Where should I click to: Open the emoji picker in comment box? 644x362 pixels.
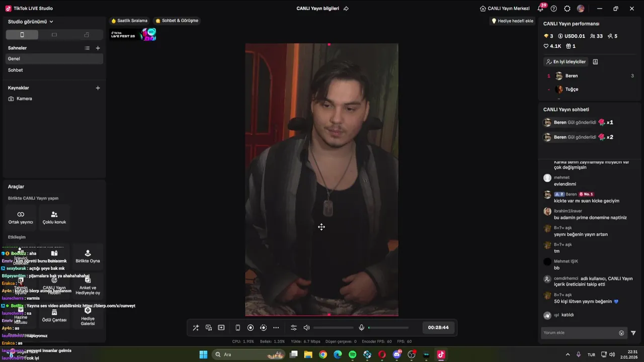(621, 333)
